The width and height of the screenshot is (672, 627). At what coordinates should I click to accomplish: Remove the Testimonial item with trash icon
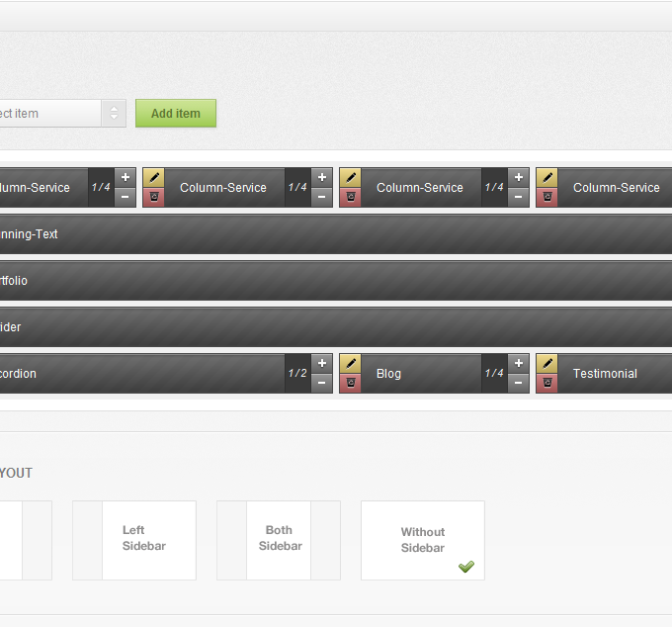[x=546, y=384]
